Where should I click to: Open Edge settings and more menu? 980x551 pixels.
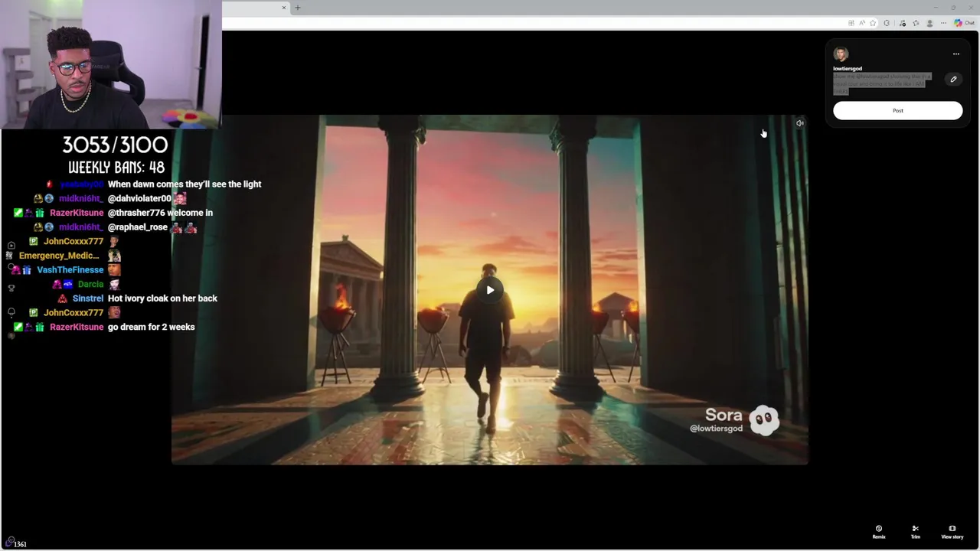(x=943, y=23)
